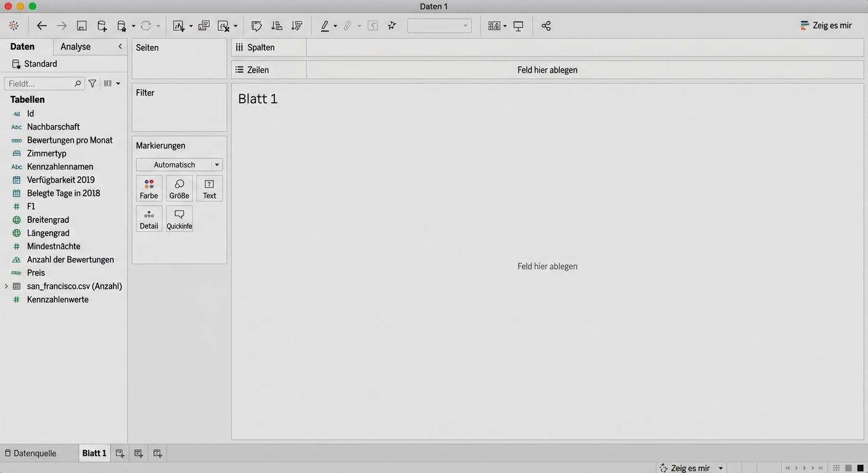
Task: Expand the san_francisco.csv (Anzahl) item
Action: (6, 286)
